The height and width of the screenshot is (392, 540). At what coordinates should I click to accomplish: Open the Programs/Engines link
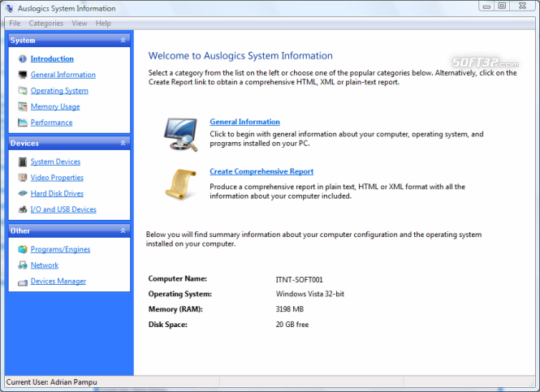coord(60,249)
